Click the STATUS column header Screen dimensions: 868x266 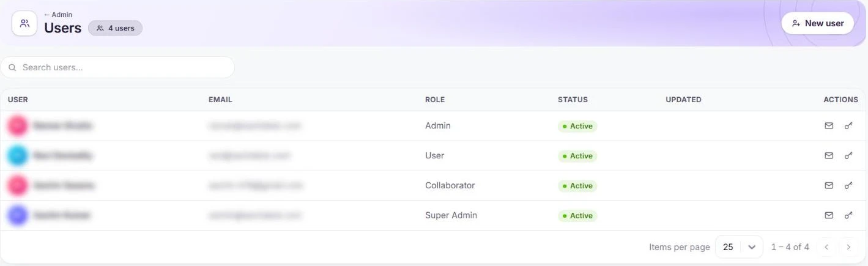click(x=573, y=100)
